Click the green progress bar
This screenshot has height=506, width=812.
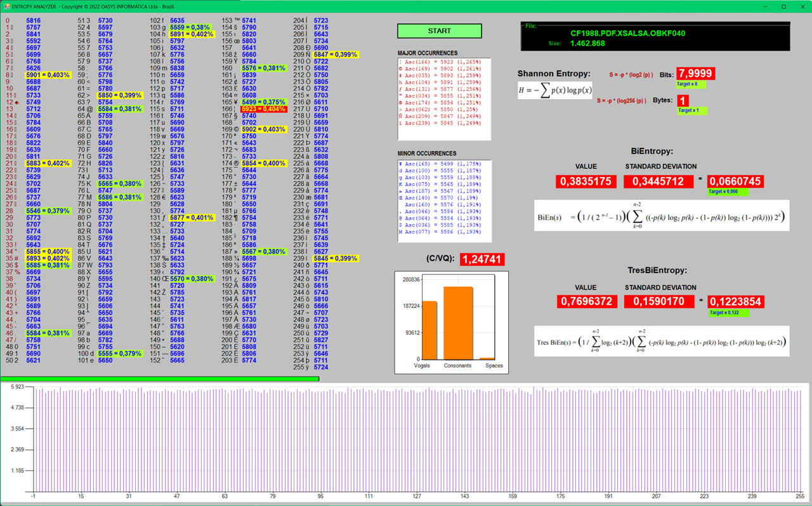(160, 379)
